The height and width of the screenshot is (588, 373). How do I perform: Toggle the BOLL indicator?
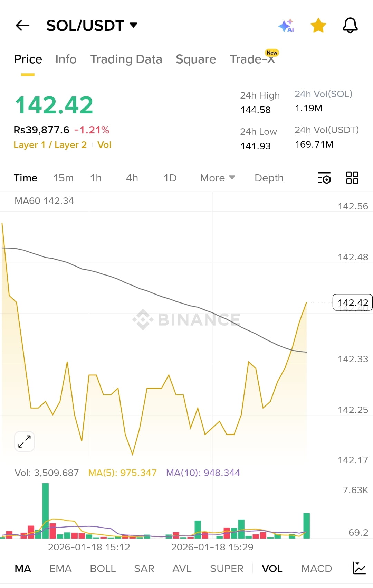(x=103, y=569)
